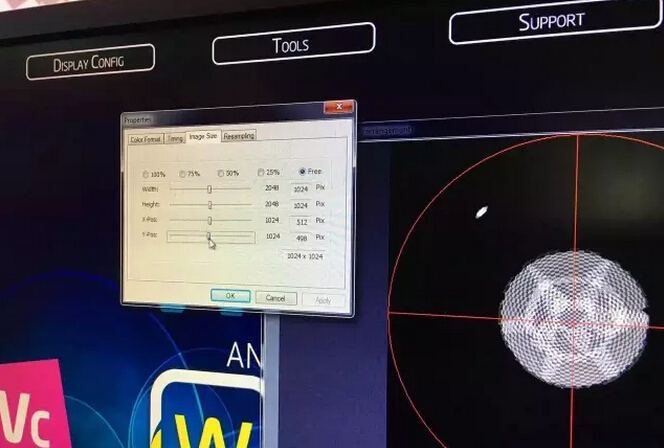Pick the 25% size option
The height and width of the screenshot is (448, 664).
pyautogui.click(x=261, y=172)
